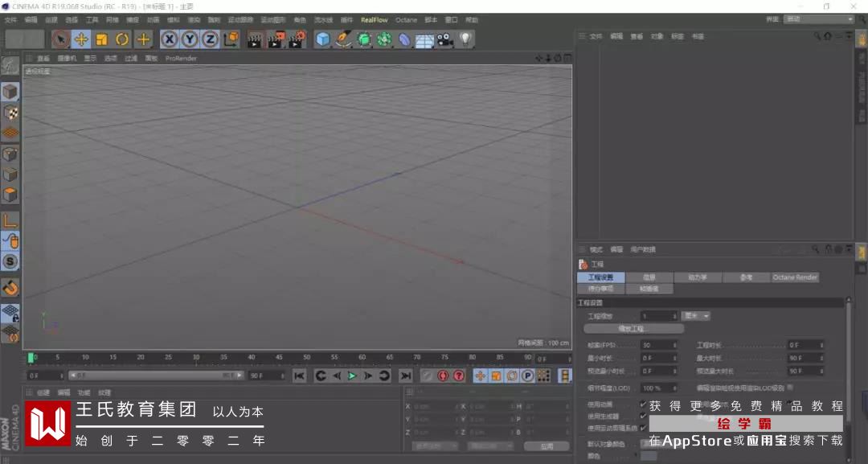Open the layout dropdown at top right
This screenshot has height=464, width=868.
pos(819,18)
